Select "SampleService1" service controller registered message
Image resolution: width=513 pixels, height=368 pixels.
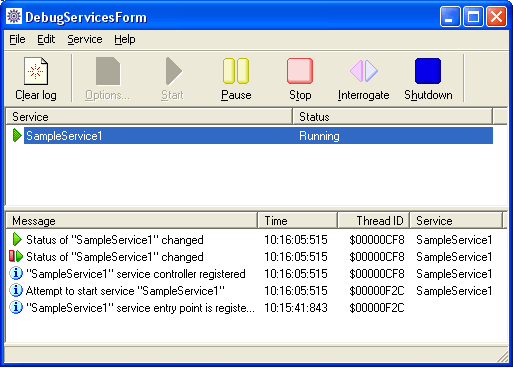(136, 274)
